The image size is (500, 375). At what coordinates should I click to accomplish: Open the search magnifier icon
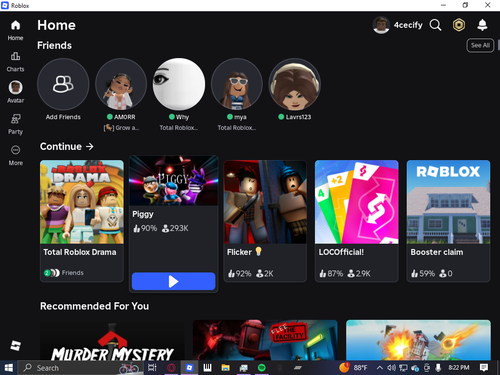click(435, 25)
